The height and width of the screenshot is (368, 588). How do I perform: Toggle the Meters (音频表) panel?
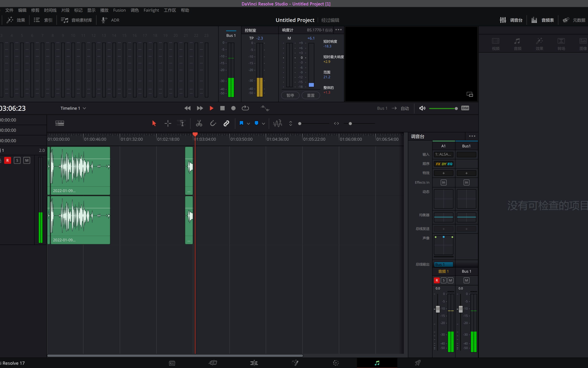[543, 20]
